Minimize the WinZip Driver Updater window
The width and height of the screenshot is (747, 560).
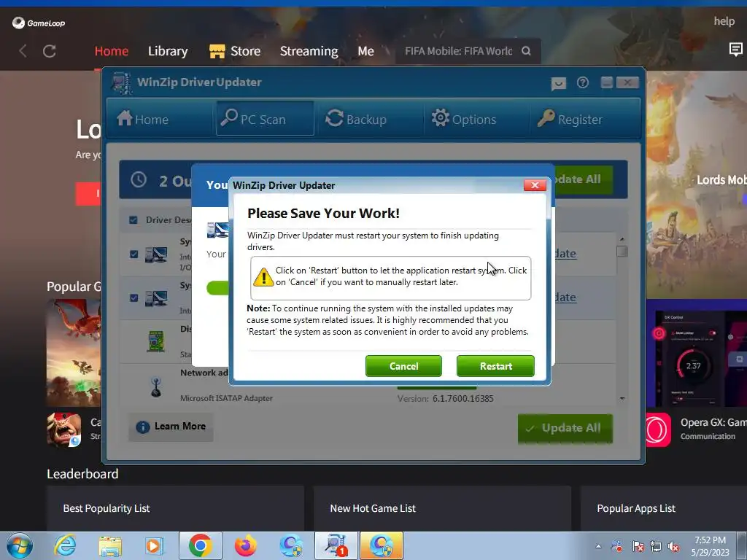[606, 82]
